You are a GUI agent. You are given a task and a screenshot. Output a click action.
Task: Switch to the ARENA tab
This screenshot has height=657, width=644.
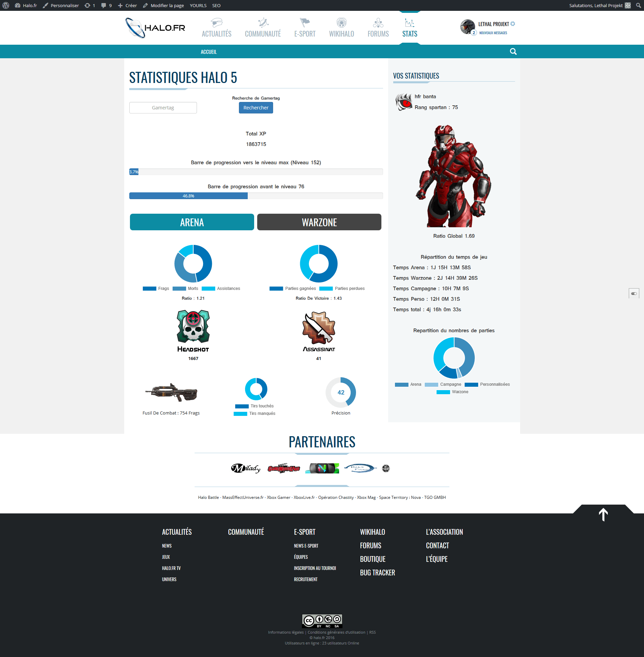pyautogui.click(x=192, y=222)
